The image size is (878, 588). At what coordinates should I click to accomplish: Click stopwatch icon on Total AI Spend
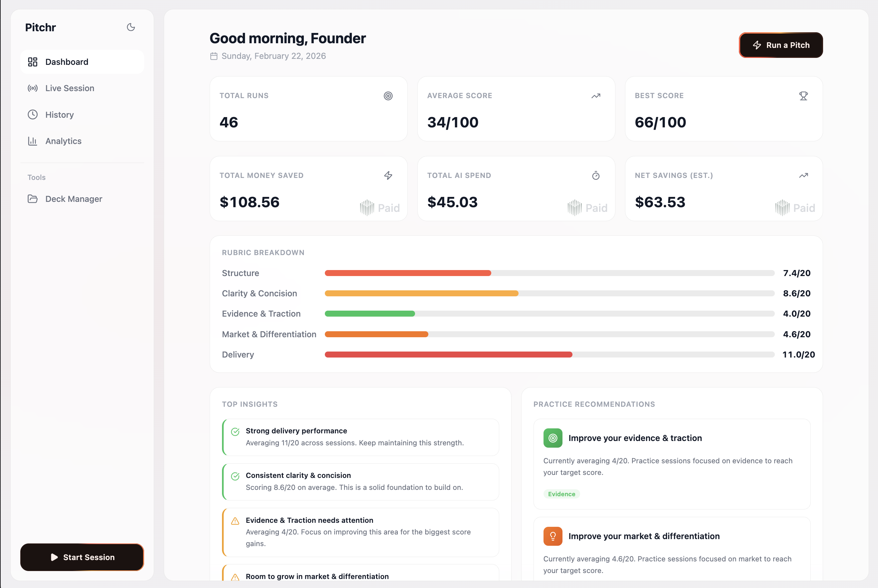click(595, 176)
